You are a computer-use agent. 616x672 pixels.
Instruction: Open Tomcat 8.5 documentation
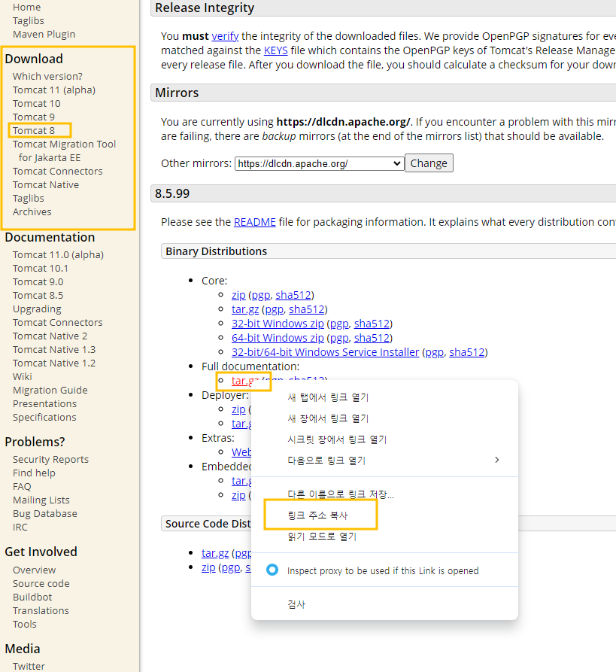[x=38, y=295]
